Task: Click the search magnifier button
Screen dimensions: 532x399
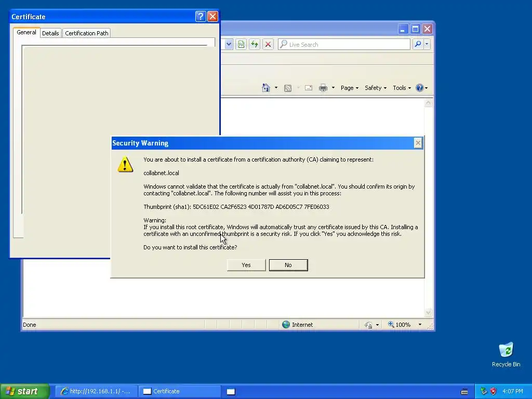Action: (418, 44)
